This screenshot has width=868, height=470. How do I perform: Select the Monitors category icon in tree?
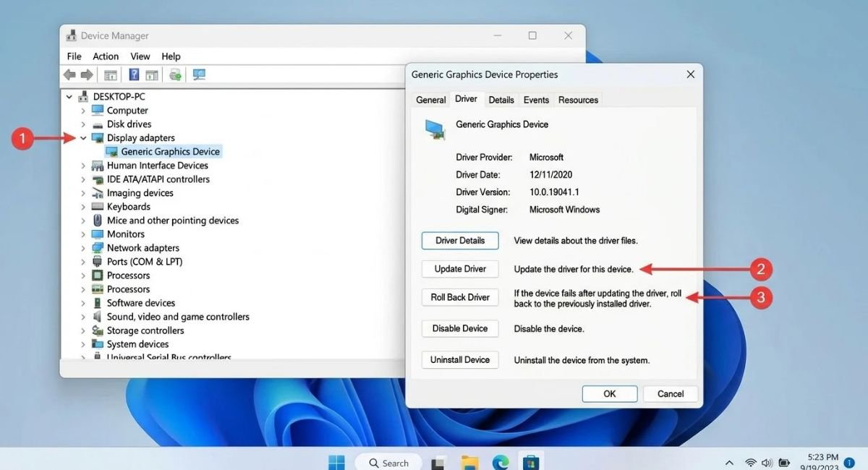pos(98,234)
